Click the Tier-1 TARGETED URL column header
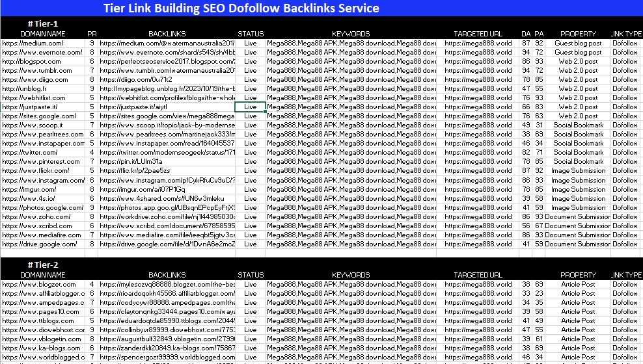The image size is (643, 364). (478, 34)
